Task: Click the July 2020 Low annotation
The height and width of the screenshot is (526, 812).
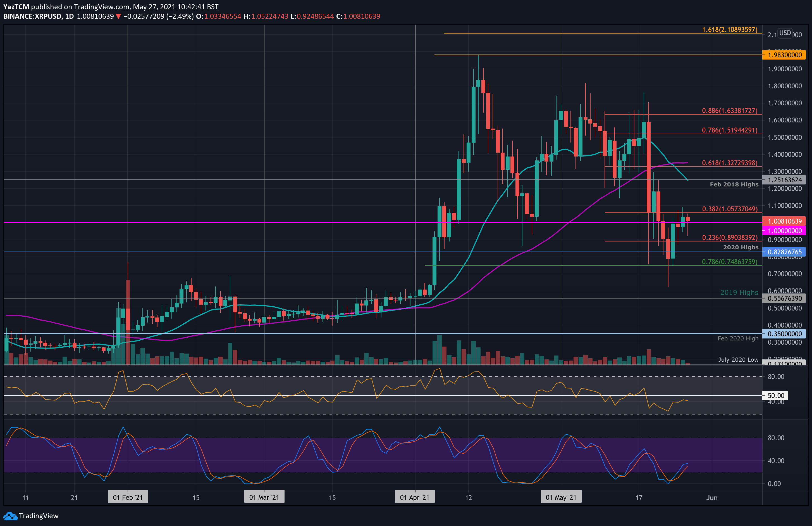Action: coord(738,360)
